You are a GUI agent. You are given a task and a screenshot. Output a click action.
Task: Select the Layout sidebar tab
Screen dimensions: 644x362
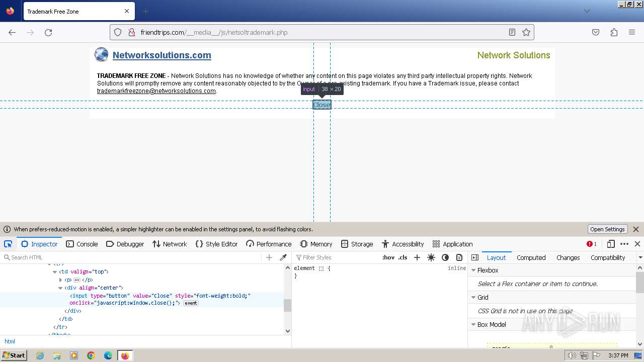496,257
